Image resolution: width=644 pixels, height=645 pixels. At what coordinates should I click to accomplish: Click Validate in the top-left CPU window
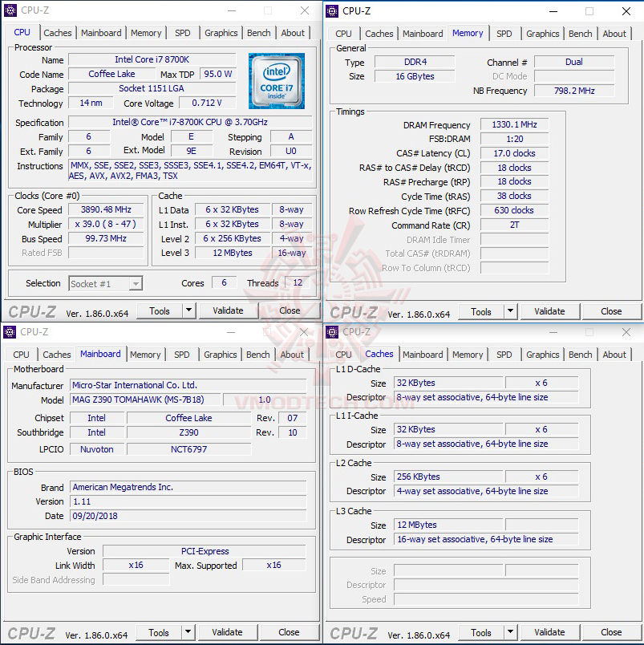[228, 310]
